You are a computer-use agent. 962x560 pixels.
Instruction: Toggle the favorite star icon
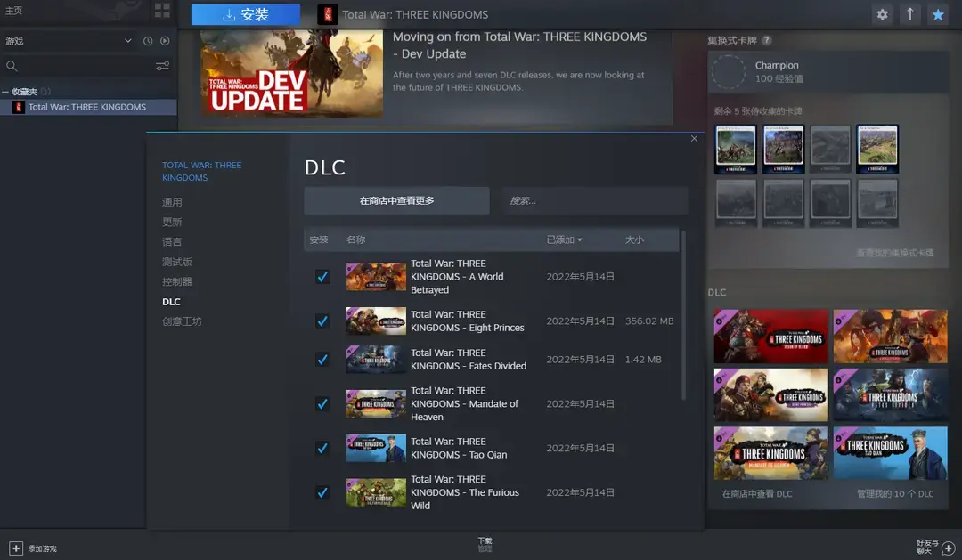(x=938, y=15)
